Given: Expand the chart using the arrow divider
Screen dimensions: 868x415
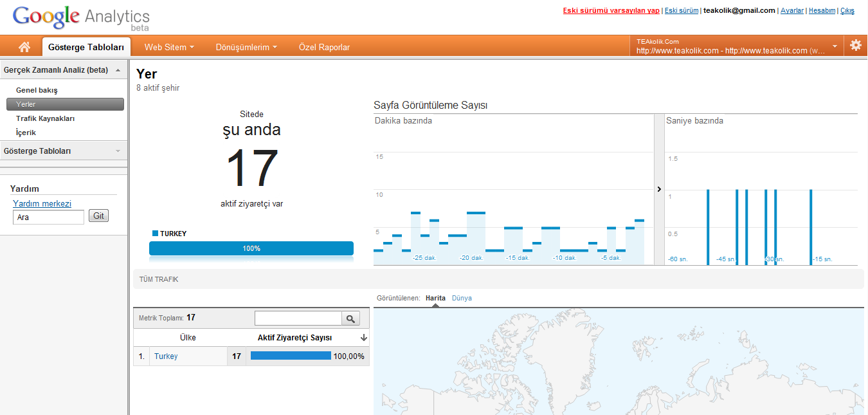Looking at the screenshot, I should pos(659,189).
